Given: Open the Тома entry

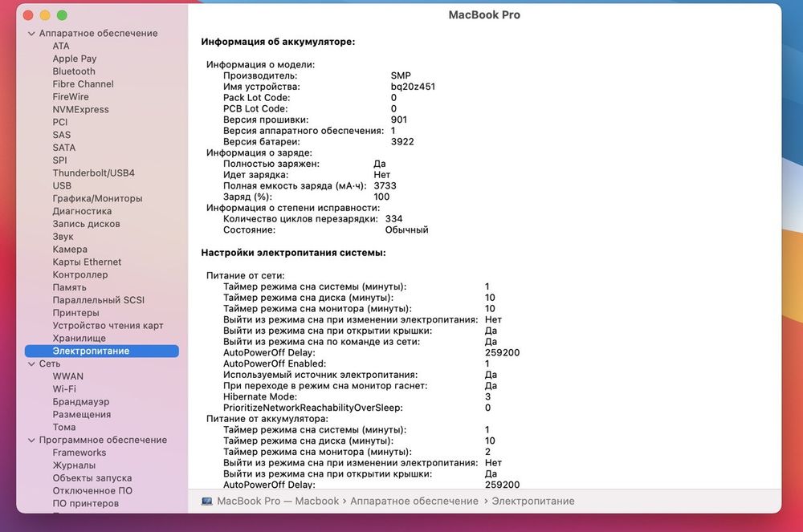Looking at the screenshot, I should click(x=64, y=428).
